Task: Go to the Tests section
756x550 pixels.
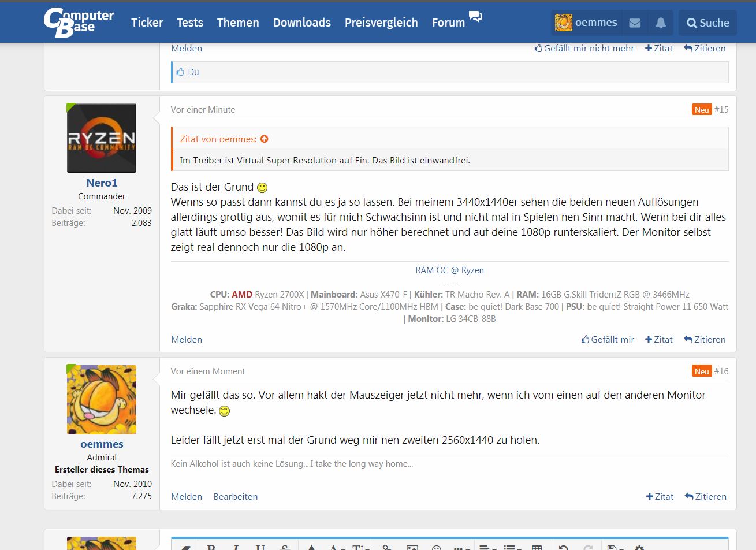Action: pyautogui.click(x=190, y=23)
